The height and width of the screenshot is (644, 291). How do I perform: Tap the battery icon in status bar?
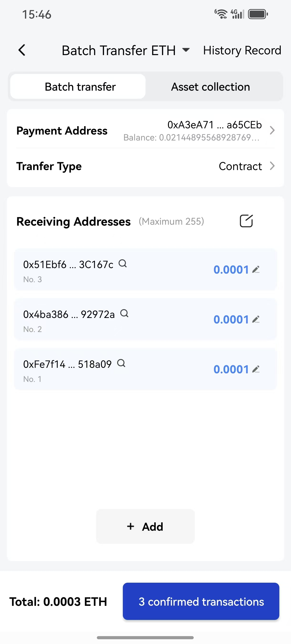pyautogui.click(x=258, y=14)
